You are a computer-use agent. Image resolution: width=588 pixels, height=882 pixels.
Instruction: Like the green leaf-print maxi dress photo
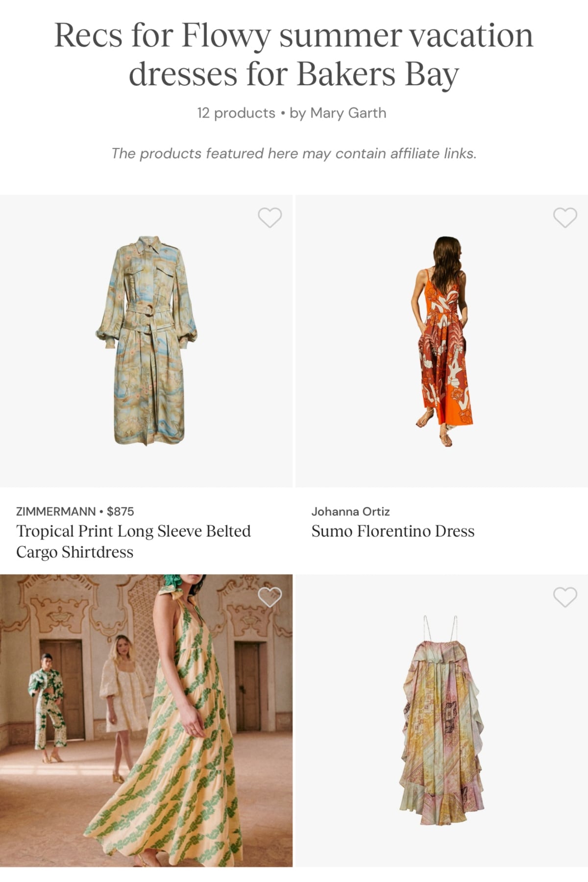point(269,597)
